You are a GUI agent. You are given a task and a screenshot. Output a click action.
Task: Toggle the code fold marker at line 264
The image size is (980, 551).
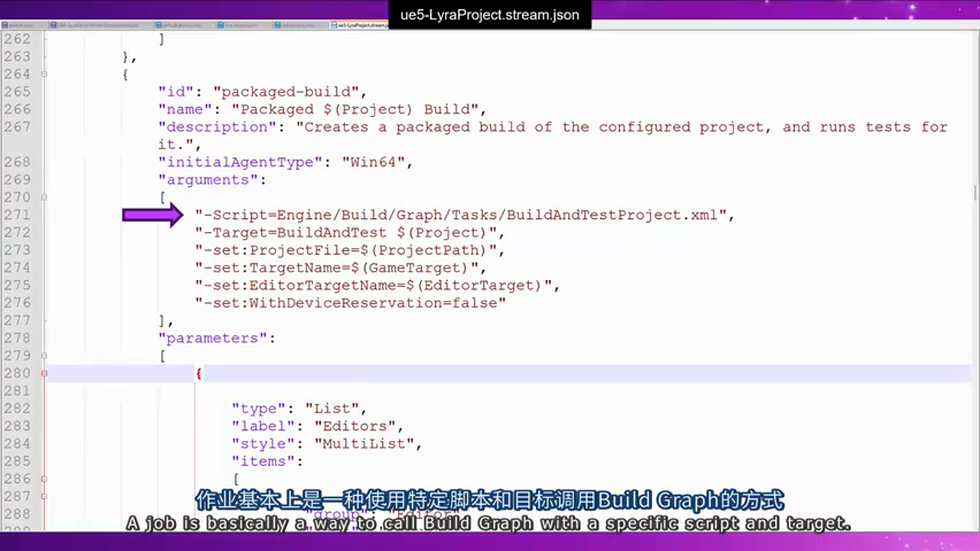(44, 73)
